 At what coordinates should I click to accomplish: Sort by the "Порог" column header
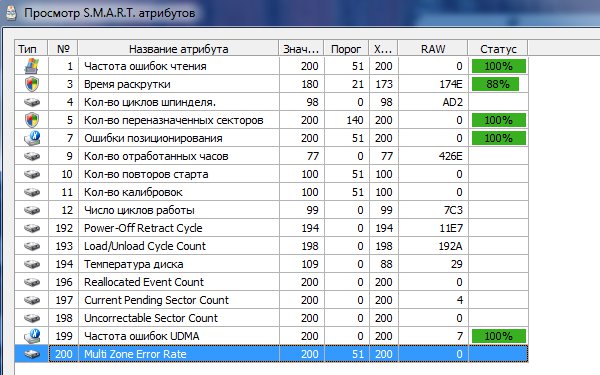click(346, 49)
